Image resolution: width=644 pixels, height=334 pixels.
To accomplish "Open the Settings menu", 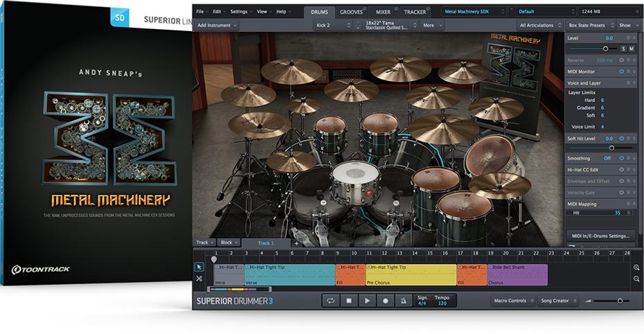I will coord(240,12).
